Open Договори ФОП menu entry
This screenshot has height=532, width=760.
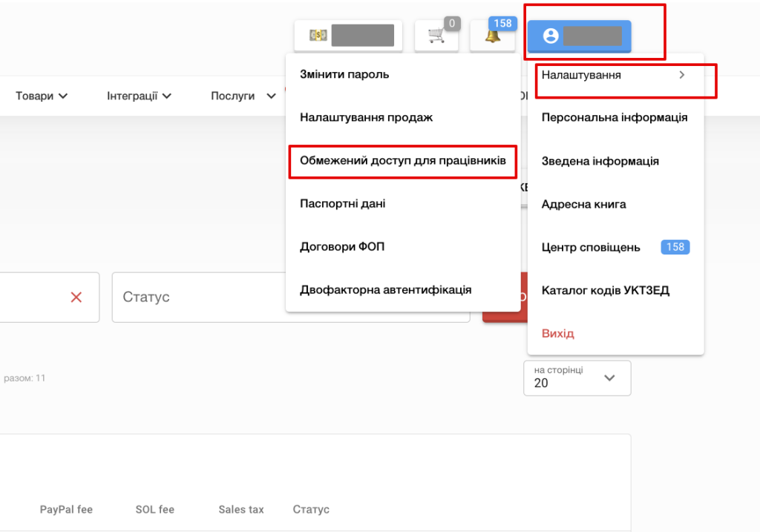[342, 246]
